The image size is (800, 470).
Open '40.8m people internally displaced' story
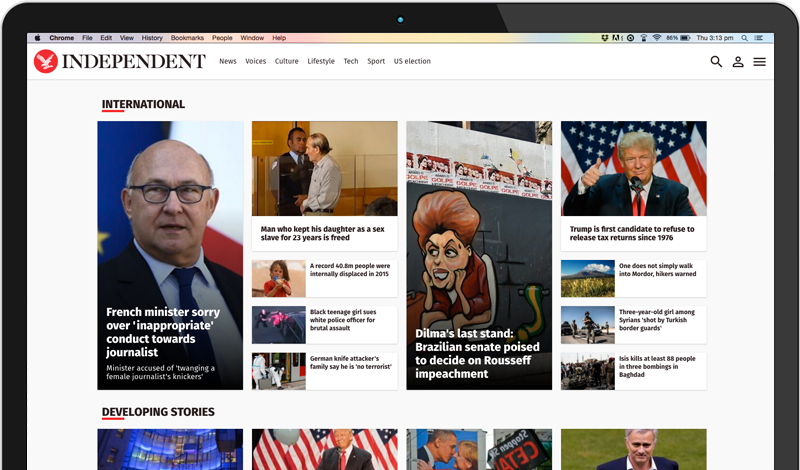coord(350,270)
